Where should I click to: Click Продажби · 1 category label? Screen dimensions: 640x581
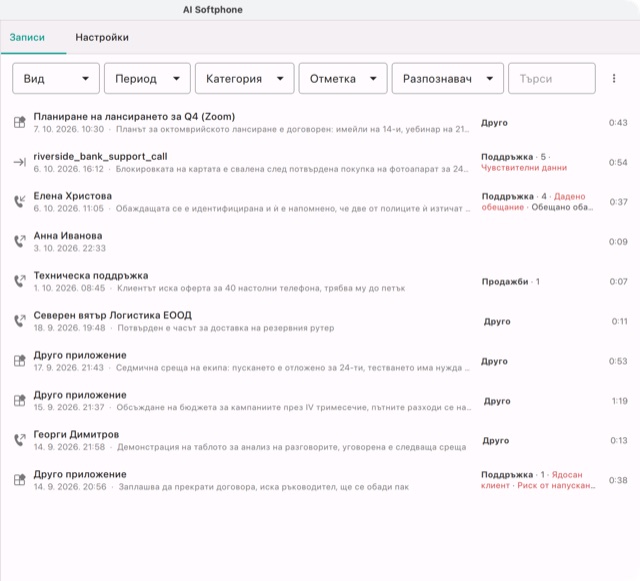click(511, 281)
